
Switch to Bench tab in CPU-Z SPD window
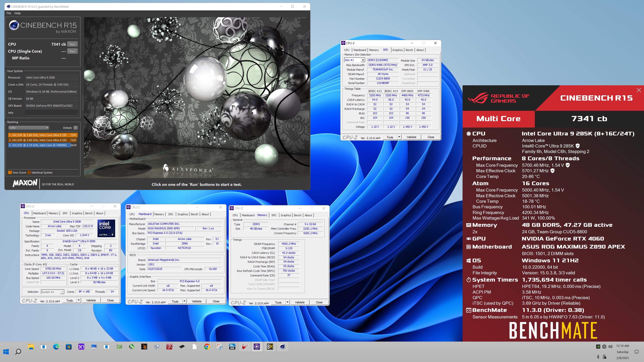point(409,50)
